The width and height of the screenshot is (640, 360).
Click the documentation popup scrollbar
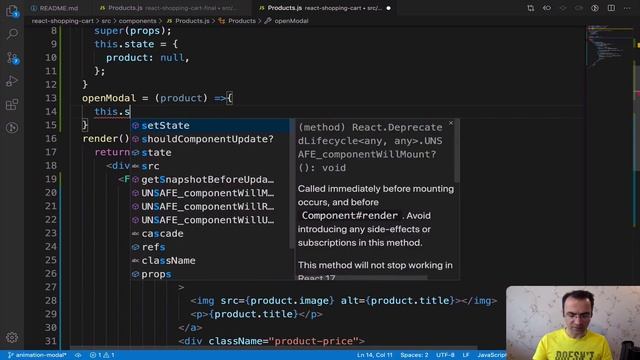[457, 151]
